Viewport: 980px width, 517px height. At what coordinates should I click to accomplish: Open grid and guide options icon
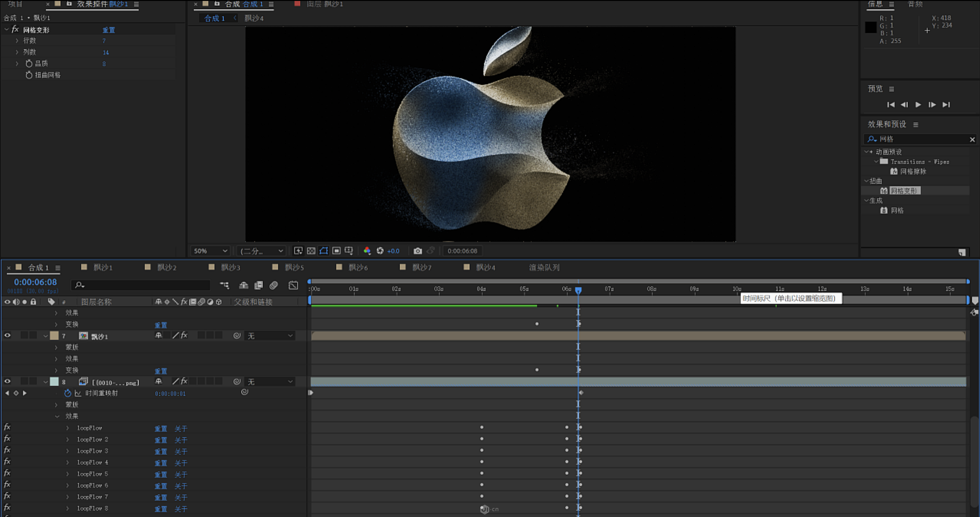pyautogui.click(x=349, y=251)
